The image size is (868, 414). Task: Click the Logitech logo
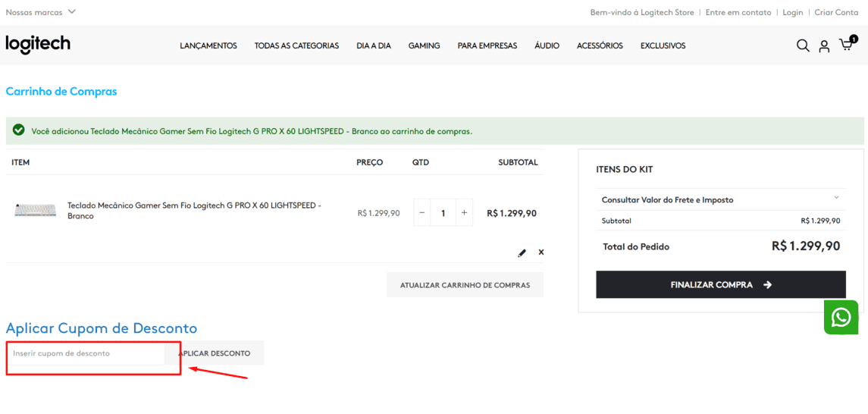click(x=38, y=44)
